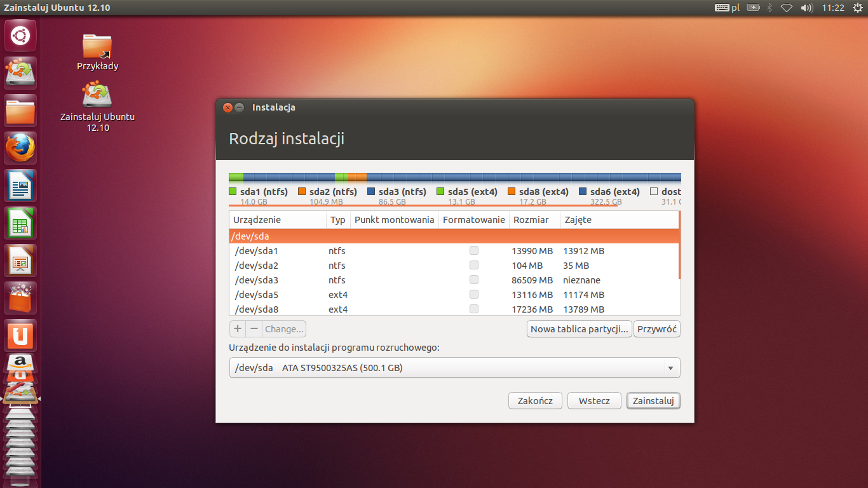Click the sda3 (ntfs) blue legend swatch
Image resolution: width=868 pixels, height=488 pixels.
coord(371,191)
